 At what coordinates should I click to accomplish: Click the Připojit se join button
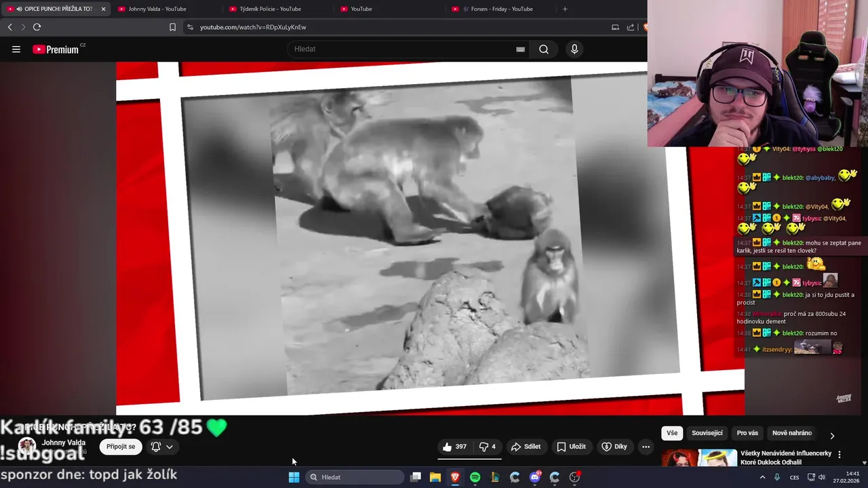[x=121, y=447]
